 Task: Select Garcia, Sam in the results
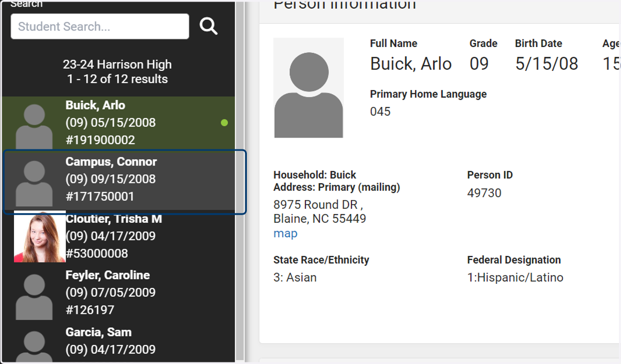pos(119,343)
